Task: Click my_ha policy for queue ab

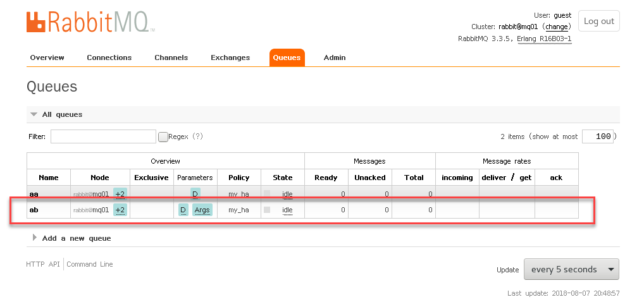Action: point(239,210)
